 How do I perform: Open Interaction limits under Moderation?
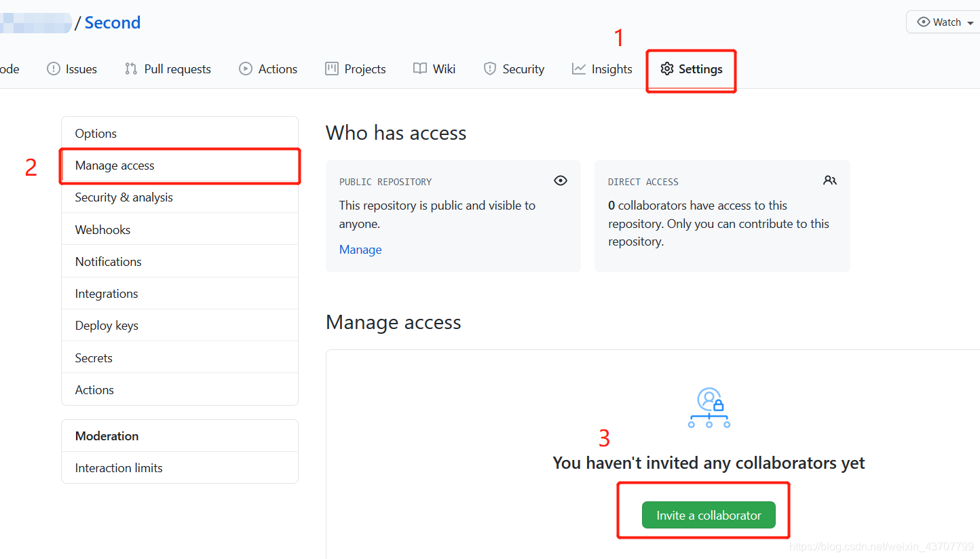click(180, 467)
